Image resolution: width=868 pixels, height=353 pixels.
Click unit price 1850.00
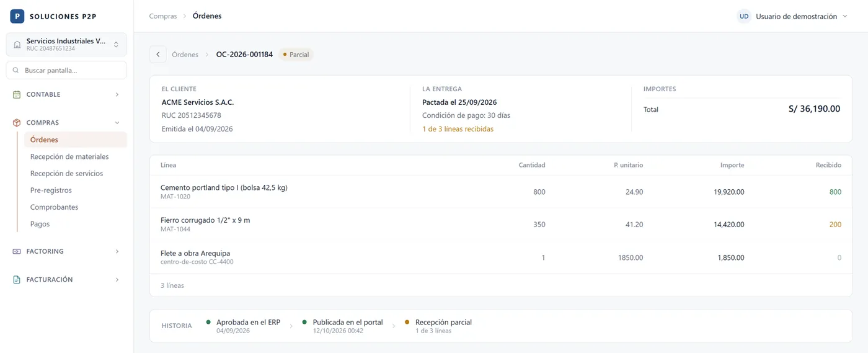point(631,257)
